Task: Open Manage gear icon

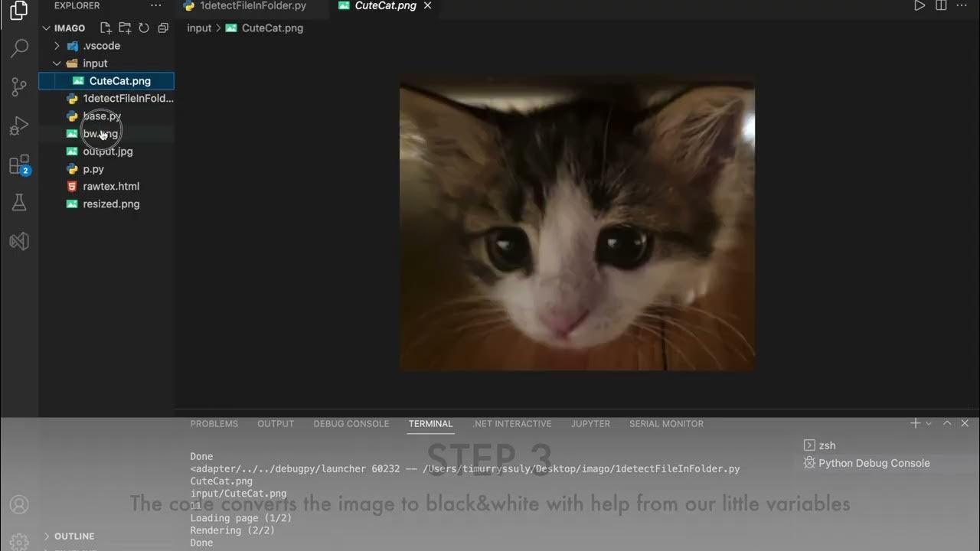Action: (x=19, y=542)
